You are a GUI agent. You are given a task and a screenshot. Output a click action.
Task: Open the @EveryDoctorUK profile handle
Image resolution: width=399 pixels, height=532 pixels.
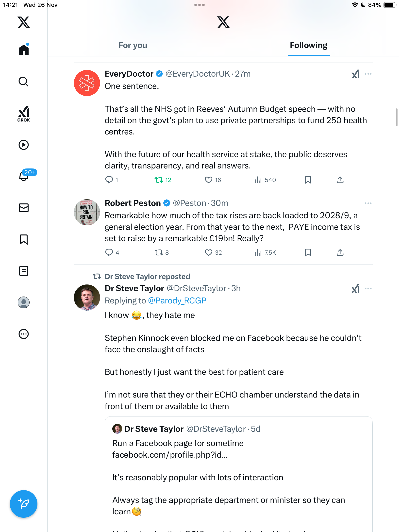pos(198,74)
